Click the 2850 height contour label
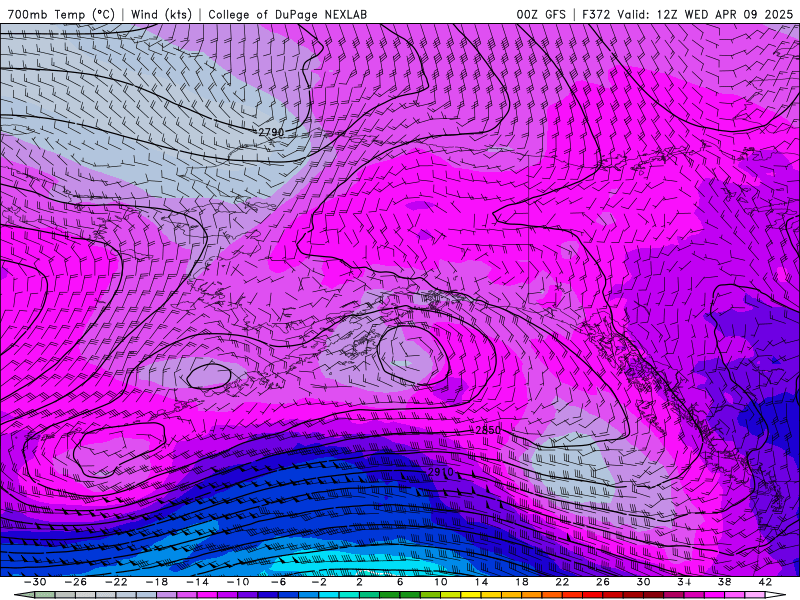Image resolution: width=800 pixels, height=600 pixels. [x=488, y=430]
